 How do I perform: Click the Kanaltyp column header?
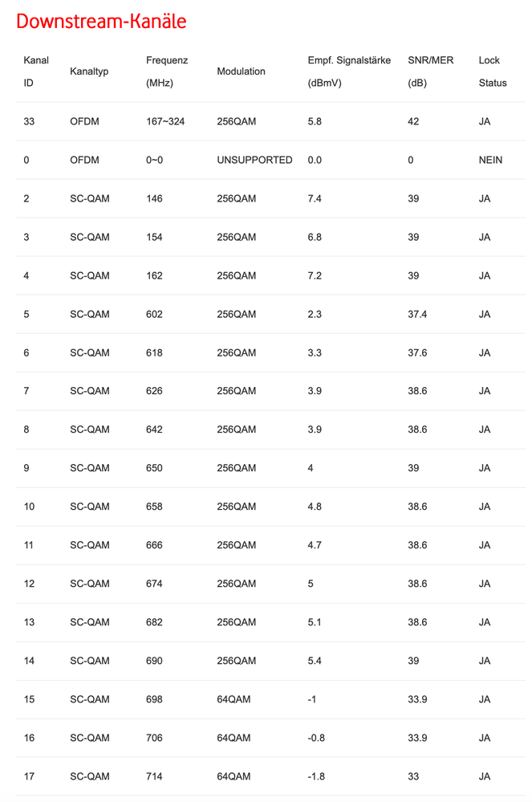tap(89, 71)
